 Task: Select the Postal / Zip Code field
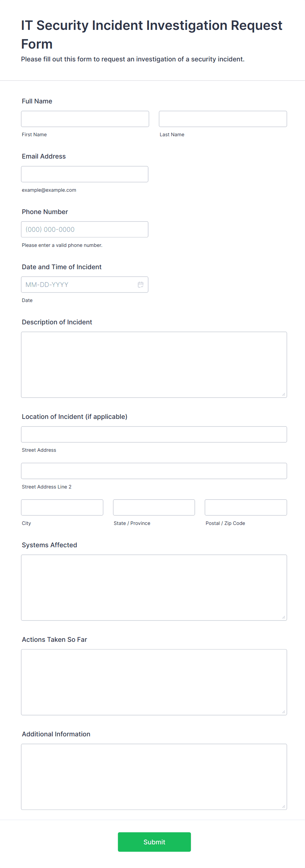tap(246, 508)
